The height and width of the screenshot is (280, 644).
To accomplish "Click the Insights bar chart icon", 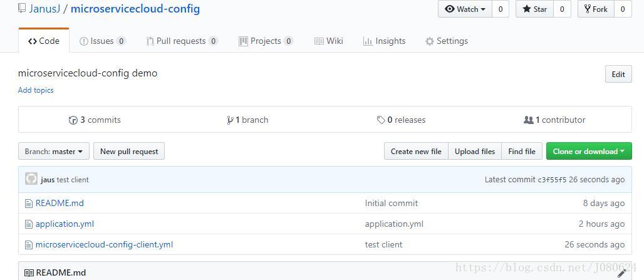I will 368,41.
